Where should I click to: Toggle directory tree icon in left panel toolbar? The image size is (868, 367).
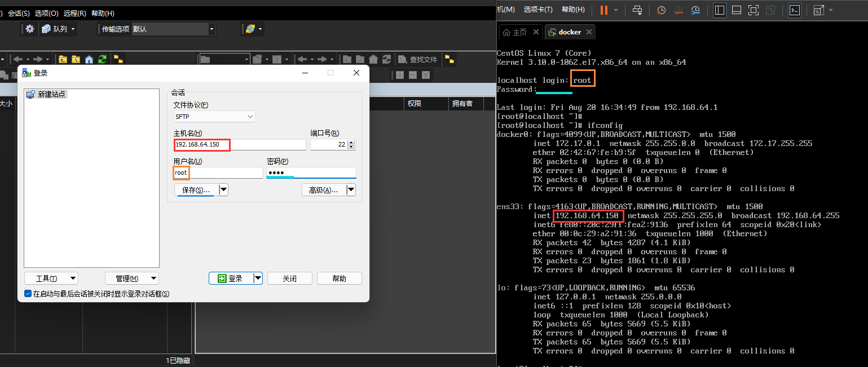tap(118, 59)
